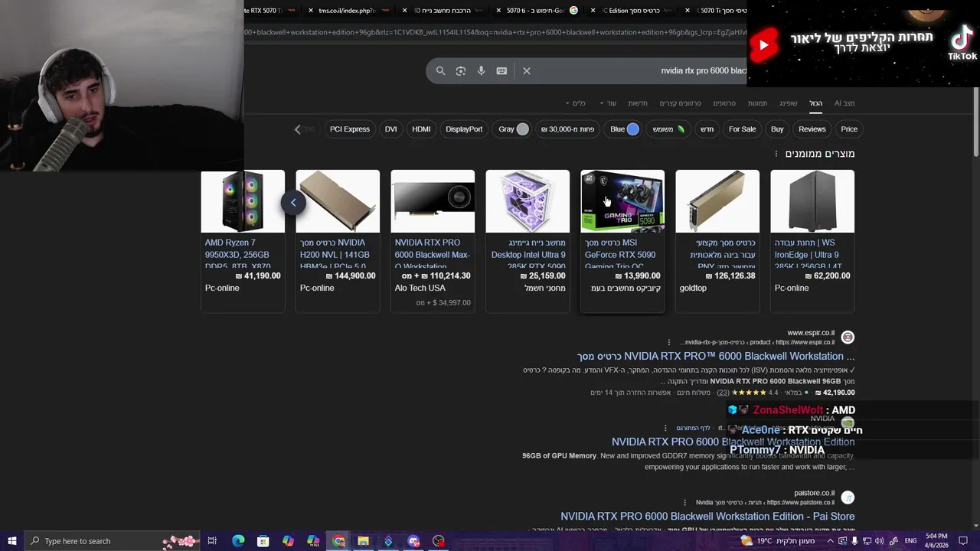
Task: Clear the search query with the X icon
Action: point(527,70)
